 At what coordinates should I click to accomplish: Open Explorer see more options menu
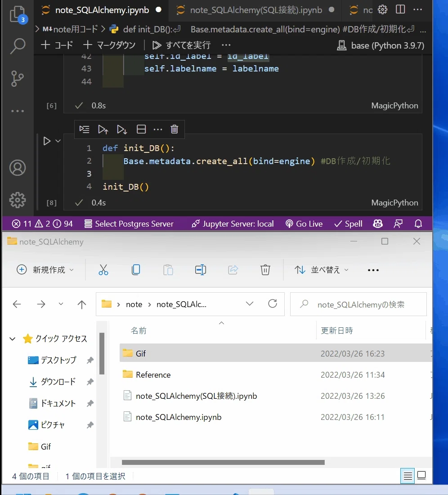373,270
